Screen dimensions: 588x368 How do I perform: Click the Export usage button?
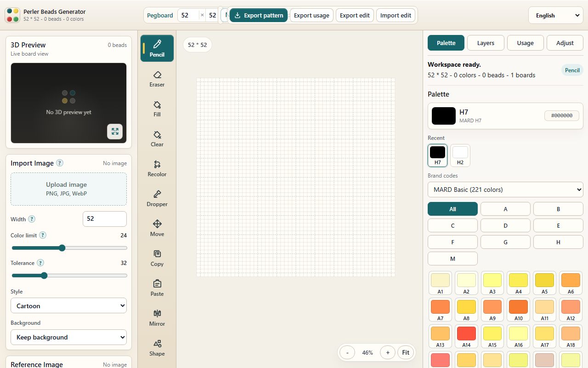point(311,15)
